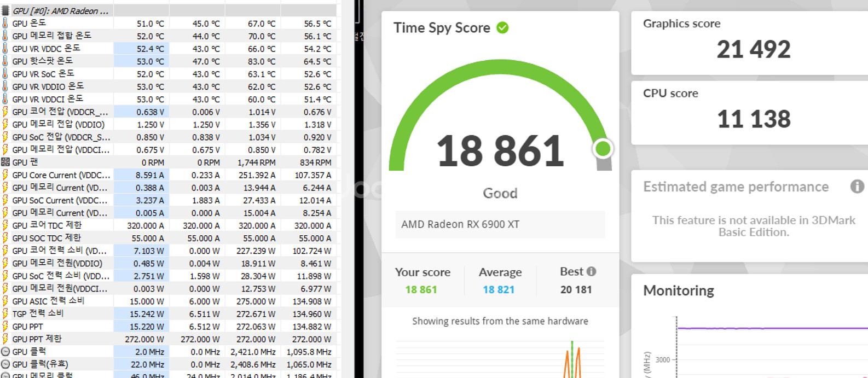Click the 52.4 °C current value cell
Viewport: 868px width, 378px height.
(x=141, y=48)
